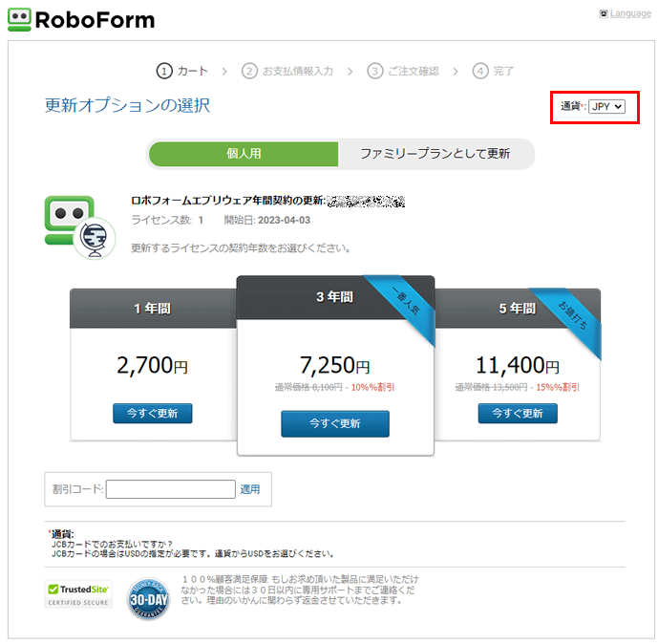
Task: Click the お値打ち ribbon on 5年間
Action: point(572,315)
